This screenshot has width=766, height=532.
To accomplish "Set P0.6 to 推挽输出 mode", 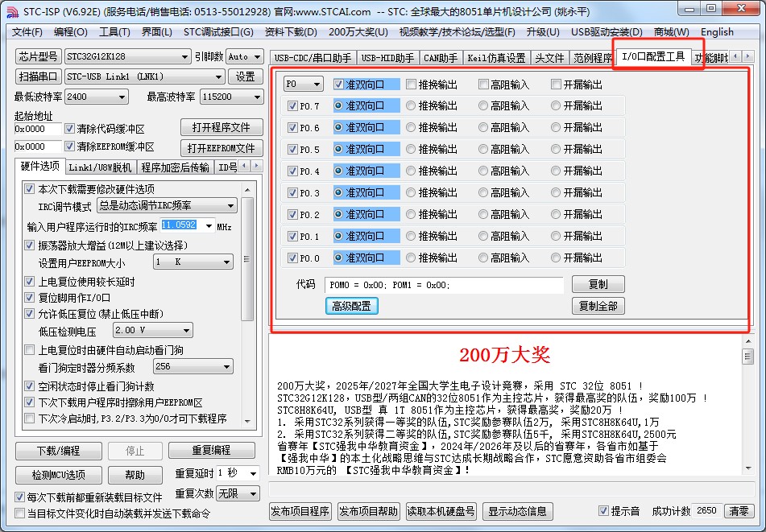I will (411, 127).
